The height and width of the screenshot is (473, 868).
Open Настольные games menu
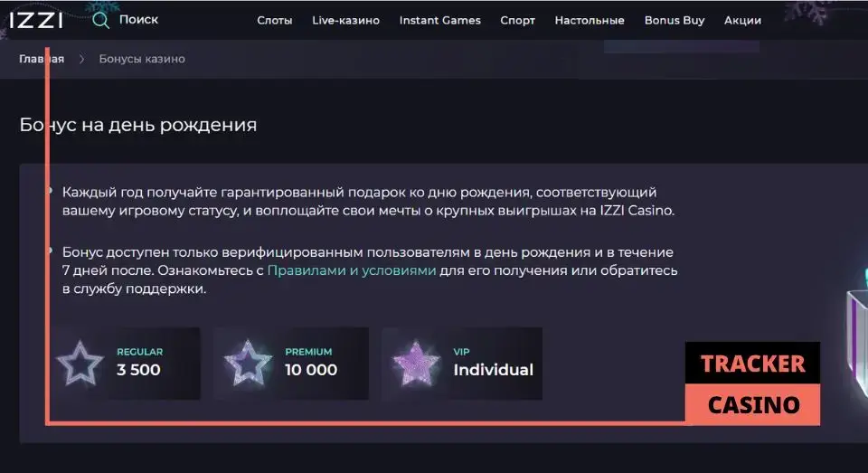(x=590, y=21)
